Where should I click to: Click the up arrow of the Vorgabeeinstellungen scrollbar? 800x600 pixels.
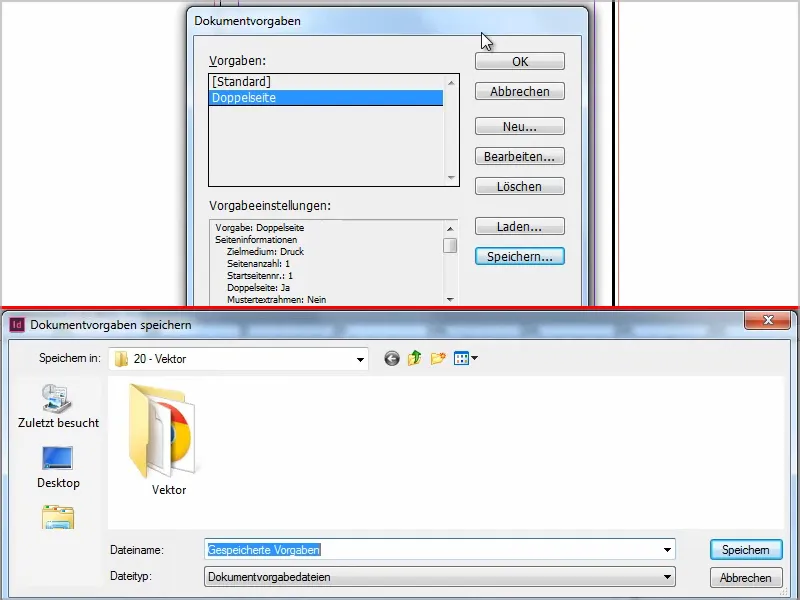[450, 229]
